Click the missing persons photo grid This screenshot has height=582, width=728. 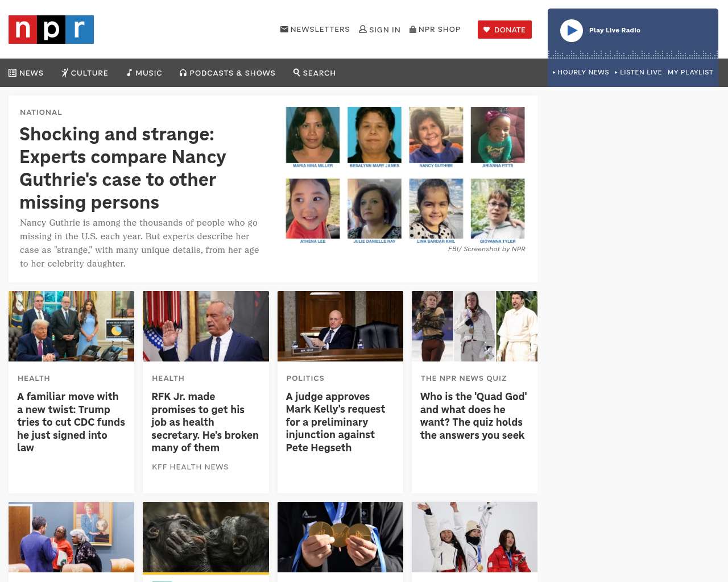pos(406,175)
